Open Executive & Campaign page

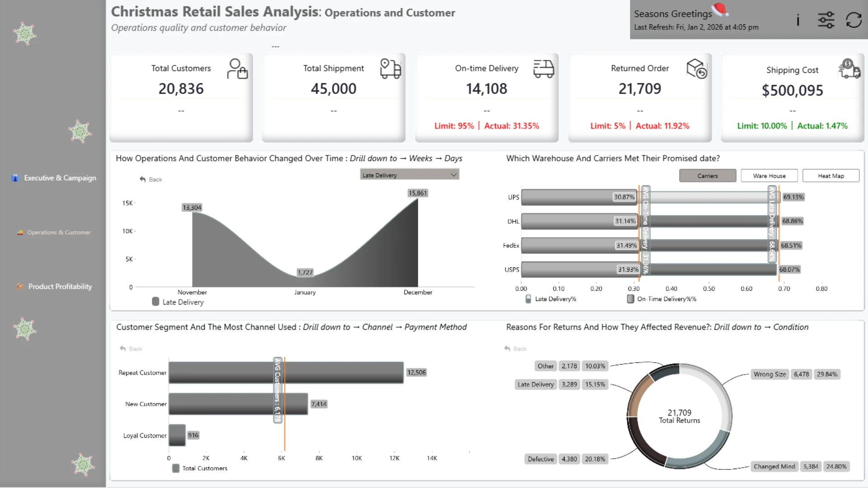click(54, 178)
